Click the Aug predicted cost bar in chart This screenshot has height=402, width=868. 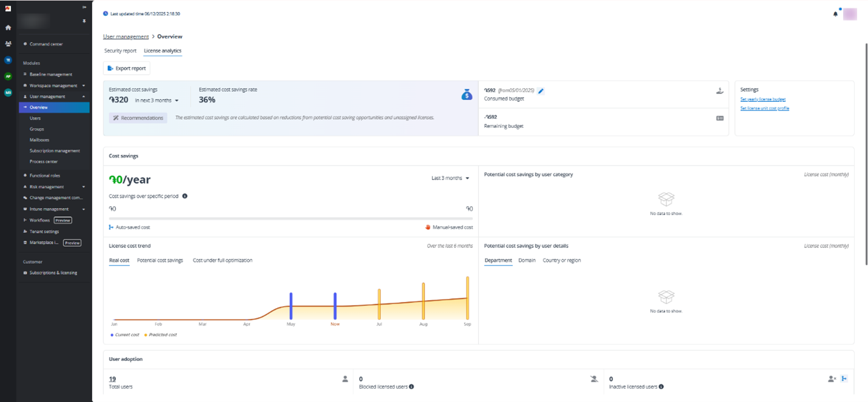click(x=423, y=301)
